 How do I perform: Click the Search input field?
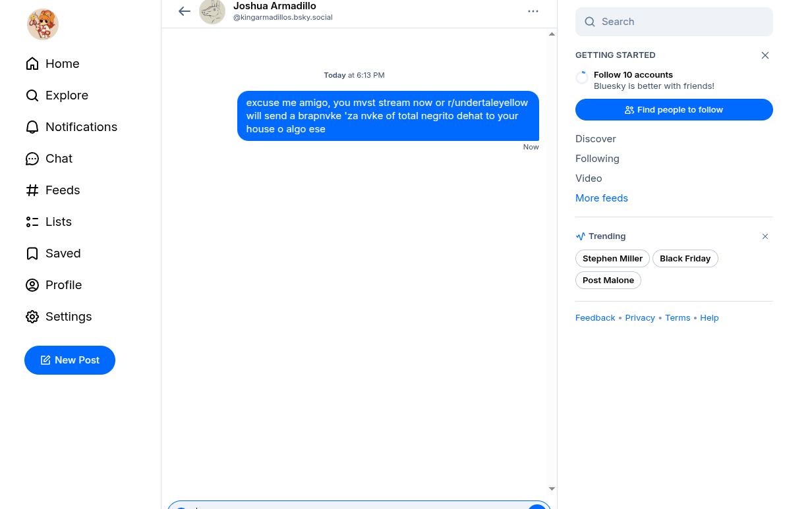click(x=679, y=22)
